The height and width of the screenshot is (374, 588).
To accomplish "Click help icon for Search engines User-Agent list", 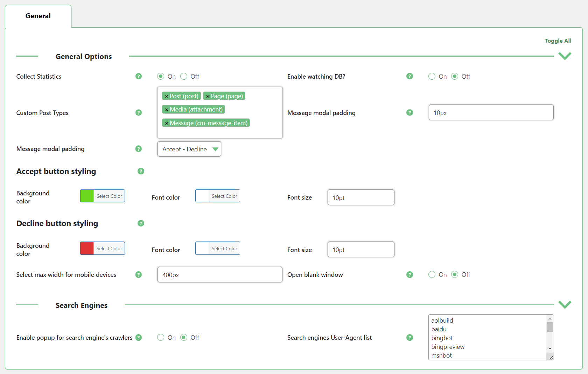I will (x=409, y=338).
